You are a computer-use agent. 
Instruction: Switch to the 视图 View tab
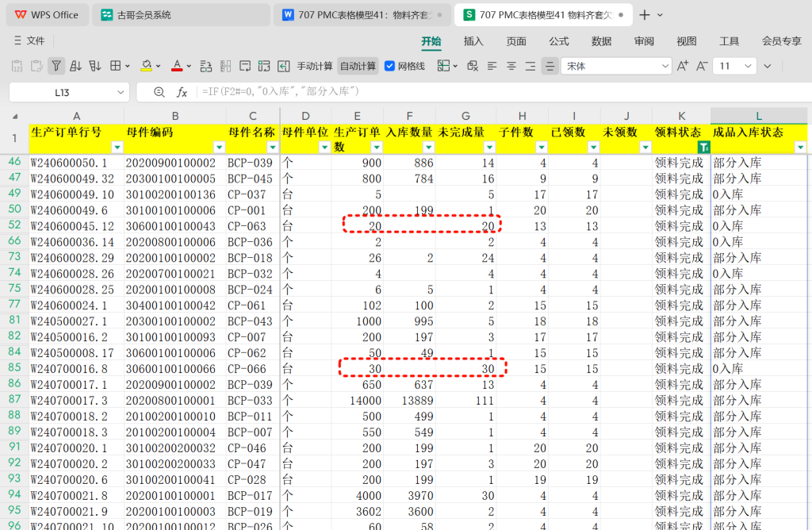click(687, 41)
